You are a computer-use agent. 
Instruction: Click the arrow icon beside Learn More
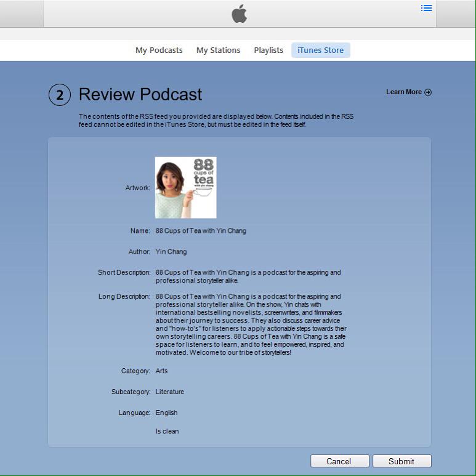pyautogui.click(x=428, y=92)
